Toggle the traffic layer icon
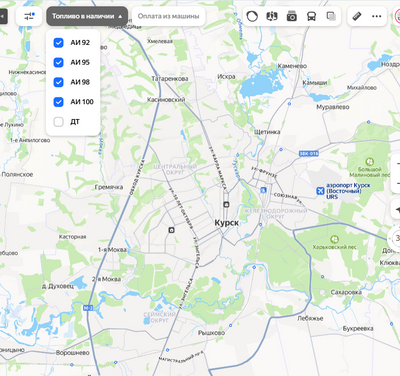The image size is (400, 376). [252, 16]
